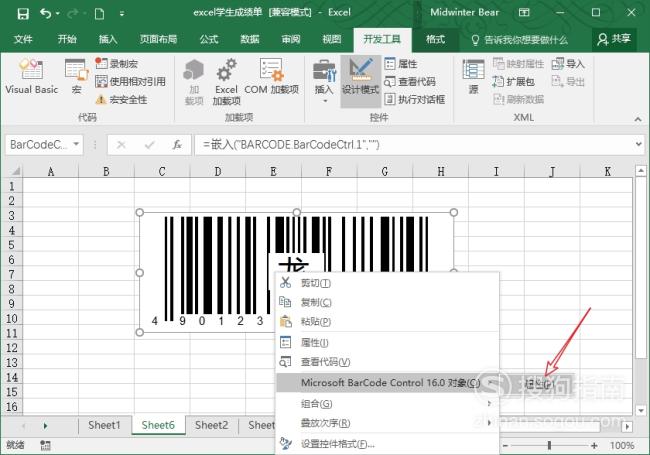Open the Insert controls (插入) dropdown
Image resolution: width=650 pixels, height=455 pixels.
(x=324, y=82)
